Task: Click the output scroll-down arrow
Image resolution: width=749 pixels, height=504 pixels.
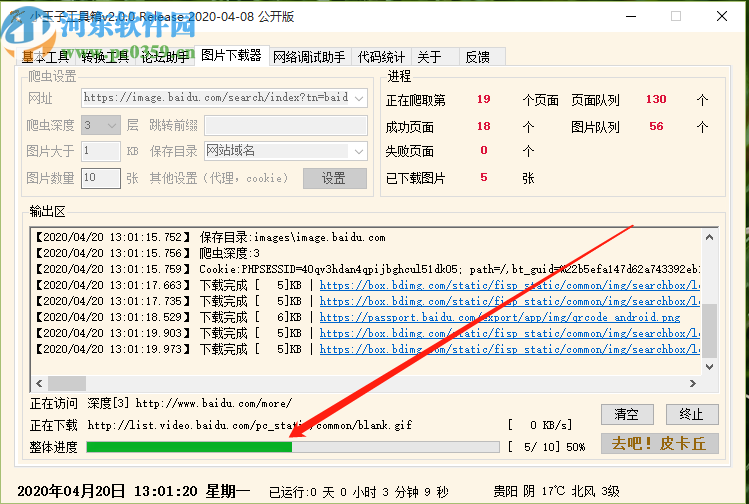Action: pyautogui.click(x=709, y=367)
